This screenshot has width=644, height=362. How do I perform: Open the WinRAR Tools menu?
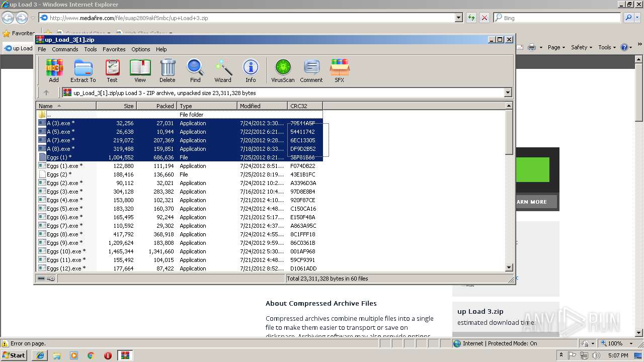click(x=91, y=49)
